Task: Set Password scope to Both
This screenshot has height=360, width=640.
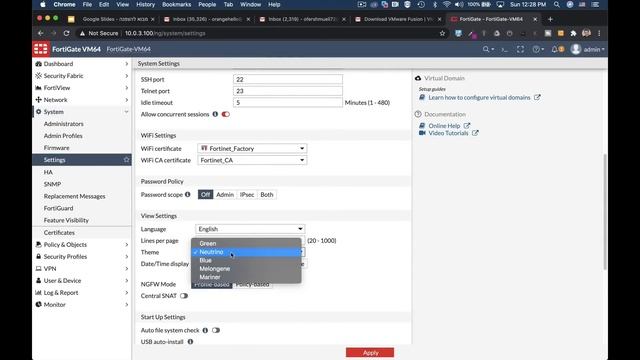Action: pyautogui.click(x=267, y=195)
